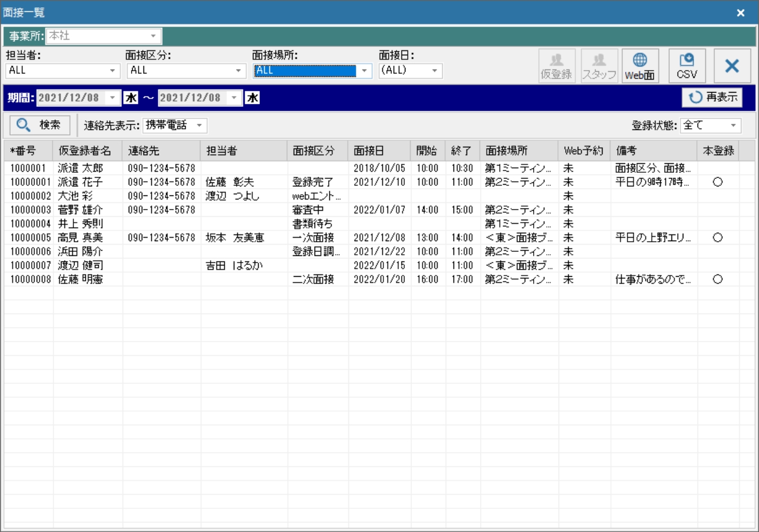This screenshot has width=759, height=532.
Task: Click start time 16:00 cell
Action: (x=428, y=280)
